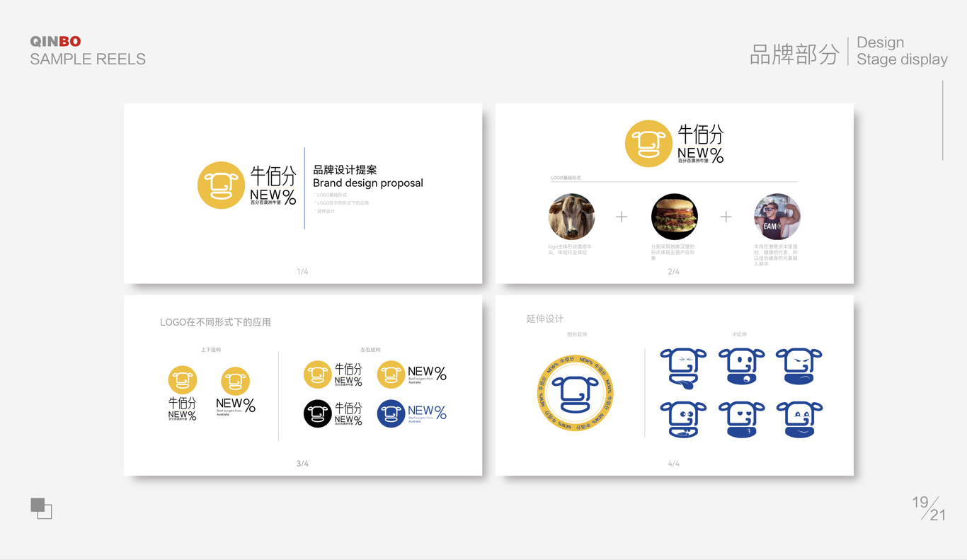Click the '19/21' page number

929,508
